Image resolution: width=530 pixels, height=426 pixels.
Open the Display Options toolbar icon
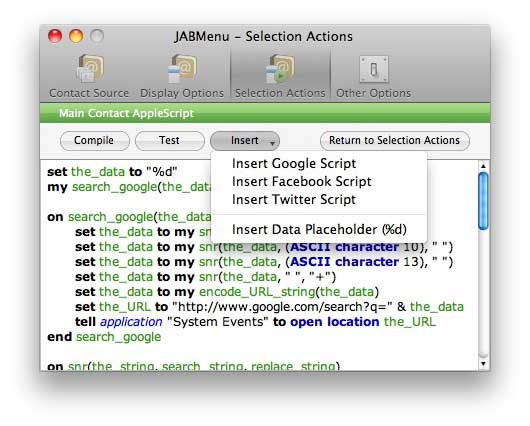[x=182, y=76]
